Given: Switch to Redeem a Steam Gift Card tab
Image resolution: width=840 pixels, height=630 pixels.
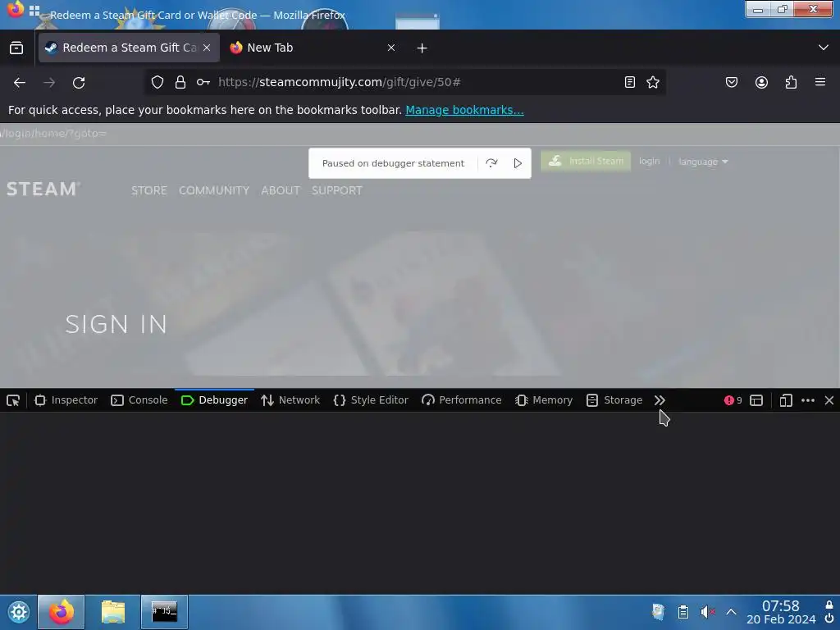Looking at the screenshot, I should coord(129,48).
